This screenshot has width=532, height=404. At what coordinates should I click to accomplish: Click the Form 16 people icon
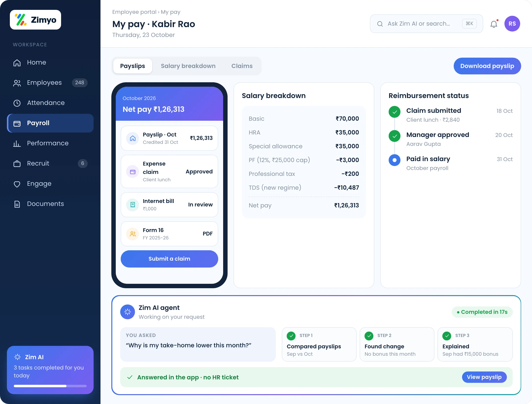[133, 234]
